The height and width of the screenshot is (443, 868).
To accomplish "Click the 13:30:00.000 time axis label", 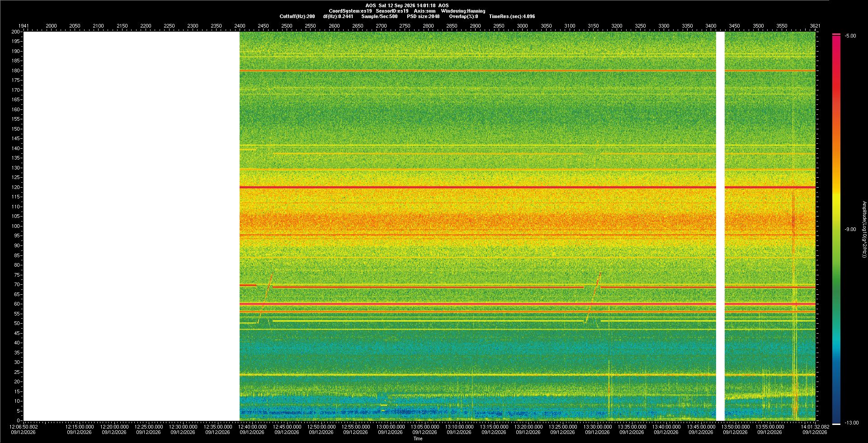I will 598,427.
